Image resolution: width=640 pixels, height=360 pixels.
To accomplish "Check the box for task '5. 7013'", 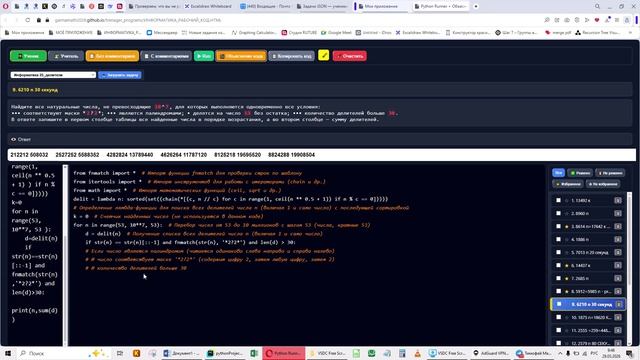I will point(558,252).
